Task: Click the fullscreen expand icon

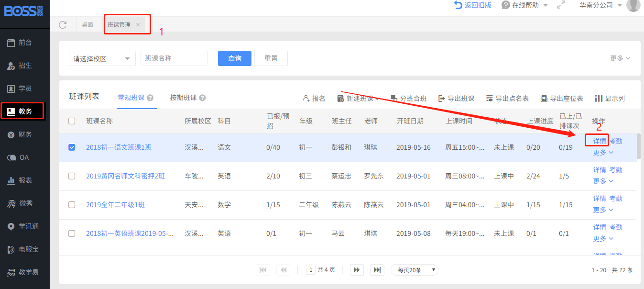Action: 561,5
